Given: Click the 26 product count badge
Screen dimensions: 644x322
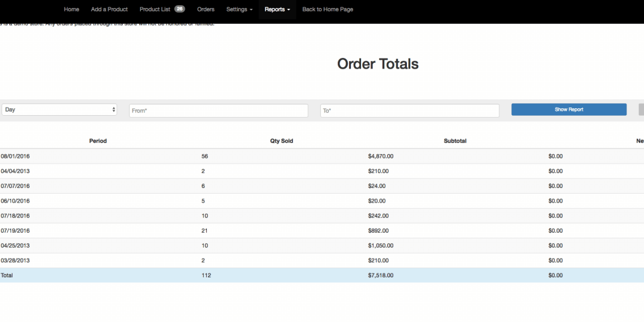Looking at the screenshot, I should (x=179, y=9).
